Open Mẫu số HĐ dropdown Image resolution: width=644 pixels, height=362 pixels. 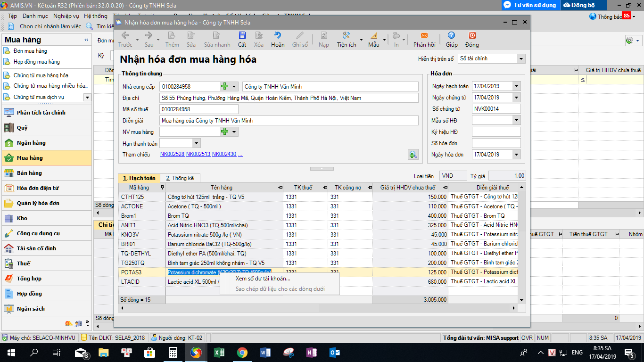[x=517, y=120]
